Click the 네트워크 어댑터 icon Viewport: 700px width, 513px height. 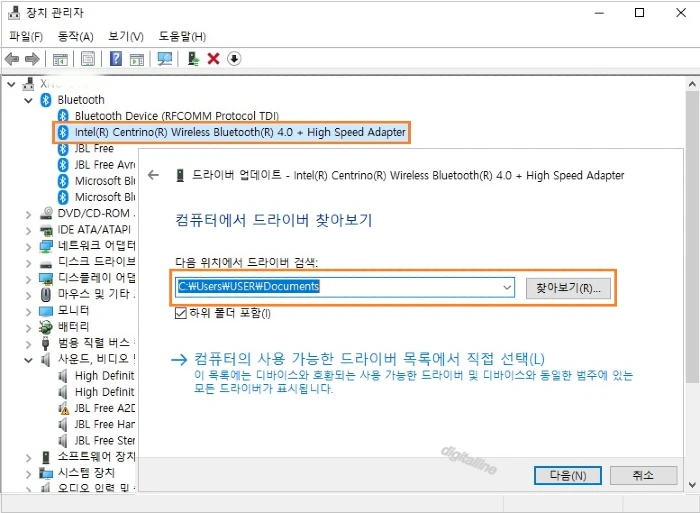tap(46, 246)
